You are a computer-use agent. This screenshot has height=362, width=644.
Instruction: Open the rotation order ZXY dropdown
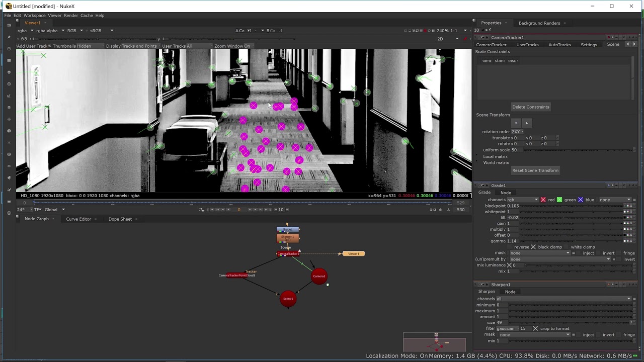(518, 132)
